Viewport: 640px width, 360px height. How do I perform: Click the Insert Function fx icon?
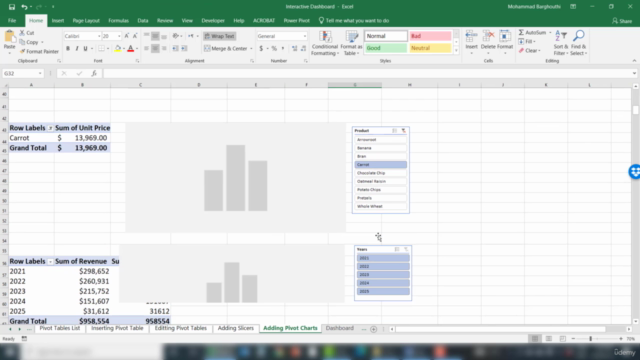[x=94, y=73]
